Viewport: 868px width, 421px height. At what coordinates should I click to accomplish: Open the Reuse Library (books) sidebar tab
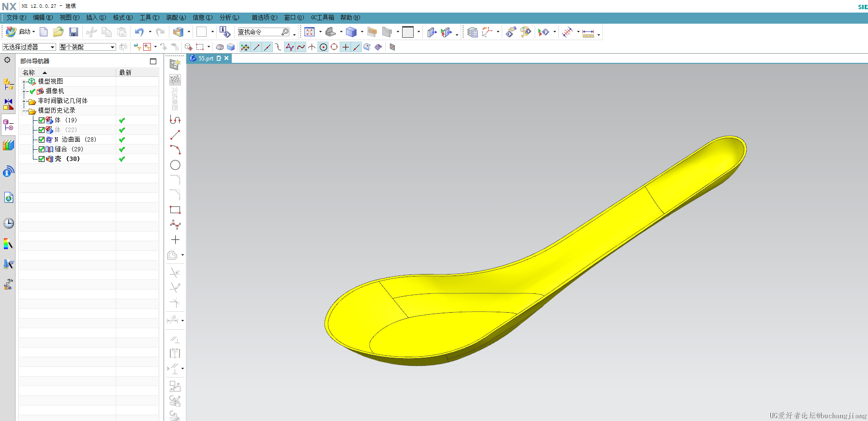(x=8, y=145)
